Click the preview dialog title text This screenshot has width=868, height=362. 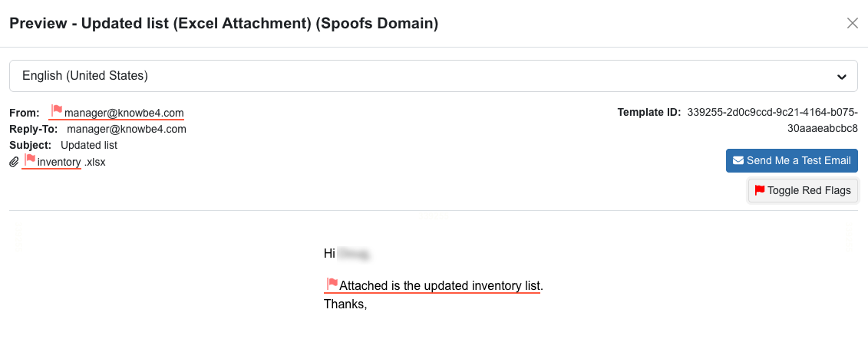point(223,24)
